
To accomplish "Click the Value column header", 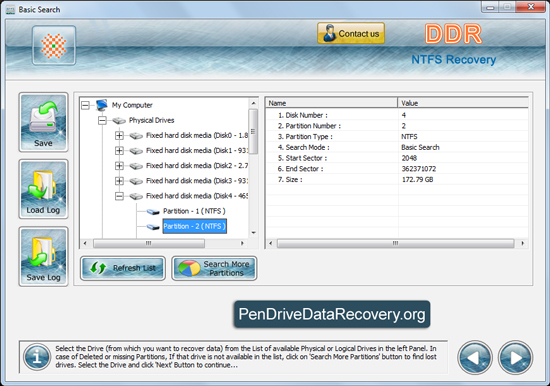I will point(463,103).
